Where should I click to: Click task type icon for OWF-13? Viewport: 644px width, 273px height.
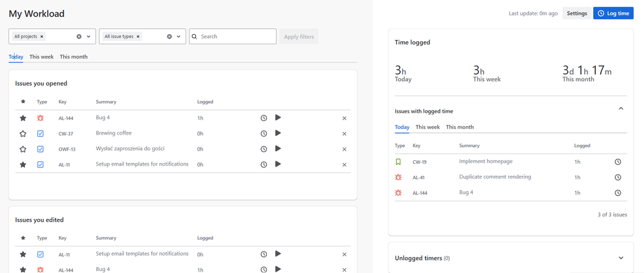point(40,149)
